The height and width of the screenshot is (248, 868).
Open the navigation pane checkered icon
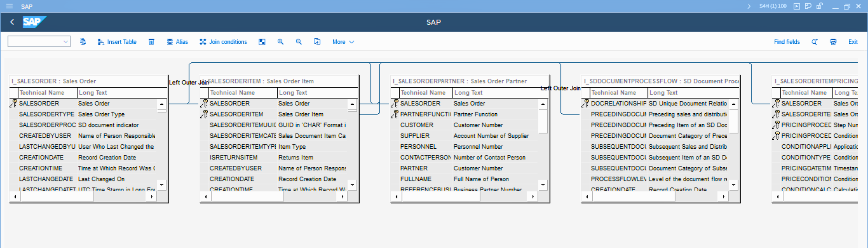[x=262, y=42]
